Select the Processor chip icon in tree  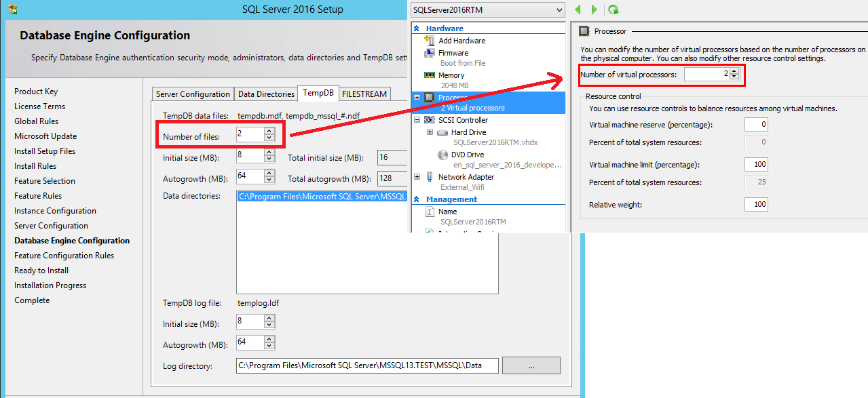click(429, 98)
